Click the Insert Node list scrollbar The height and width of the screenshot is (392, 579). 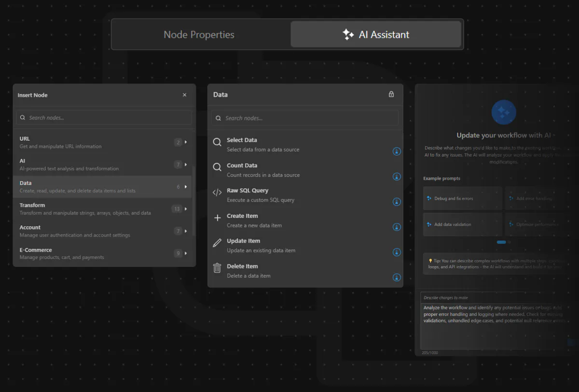pos(194,201)
